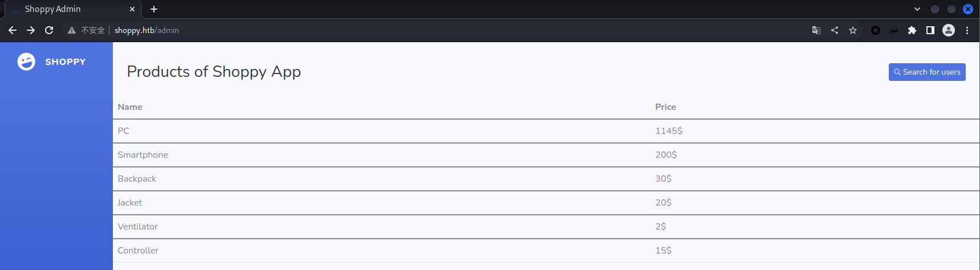Click the share page icon
Screen dimensions: 980x270
(835, 30)
